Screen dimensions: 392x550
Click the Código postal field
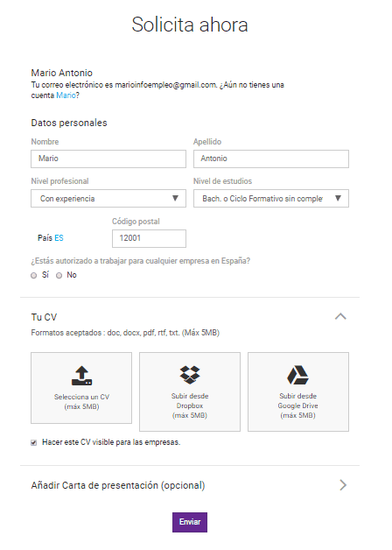pos(150,238)
